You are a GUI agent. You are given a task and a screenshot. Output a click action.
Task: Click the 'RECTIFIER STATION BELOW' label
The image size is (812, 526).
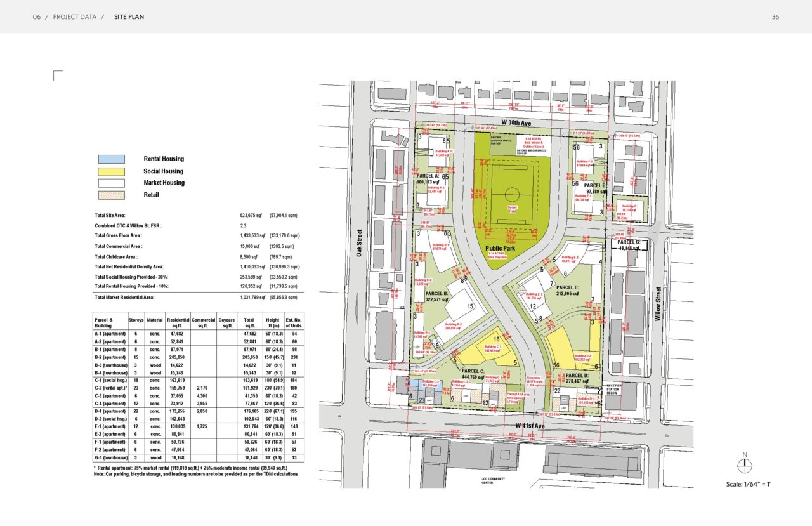tap(615, 389)
